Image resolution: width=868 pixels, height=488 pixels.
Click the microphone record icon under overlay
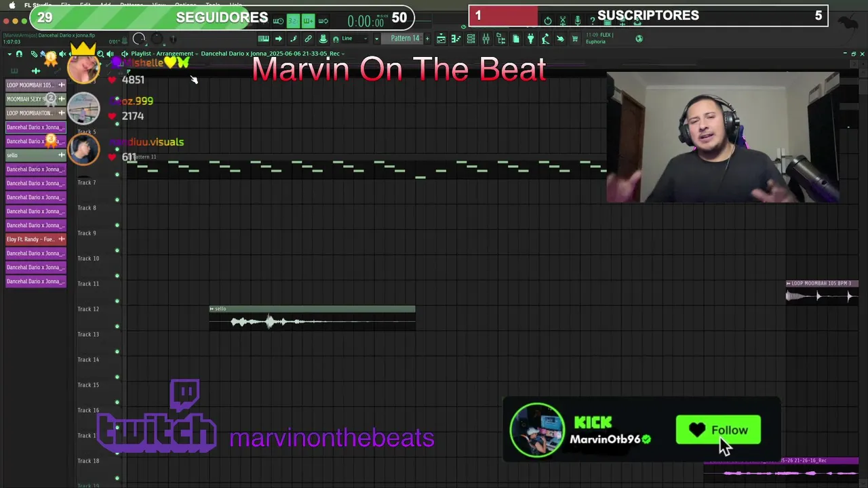tap(577, 20)
